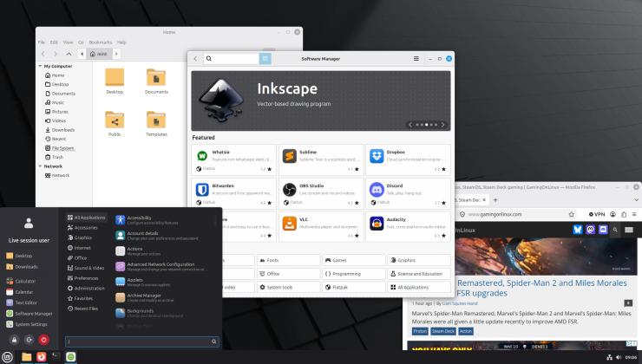Collapse My Computer section in Files sidebar
The image size is (642, 364).
click(x=40, y=66)
